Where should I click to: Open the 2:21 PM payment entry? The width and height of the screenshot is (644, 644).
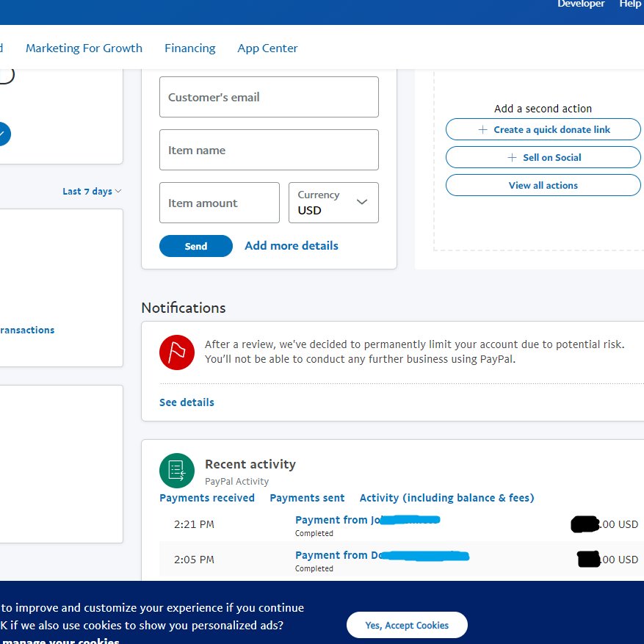coord(401,525)
